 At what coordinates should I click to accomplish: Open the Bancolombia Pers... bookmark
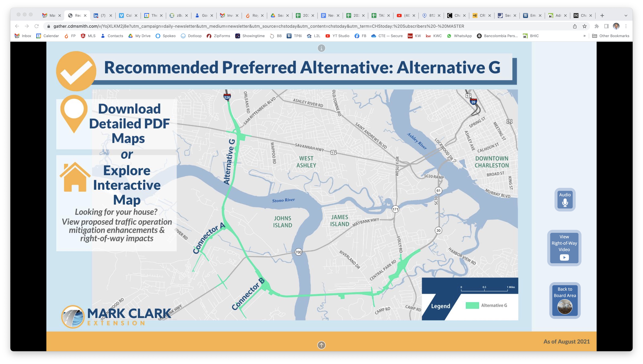pyautogui.click(x=497, y=36)
